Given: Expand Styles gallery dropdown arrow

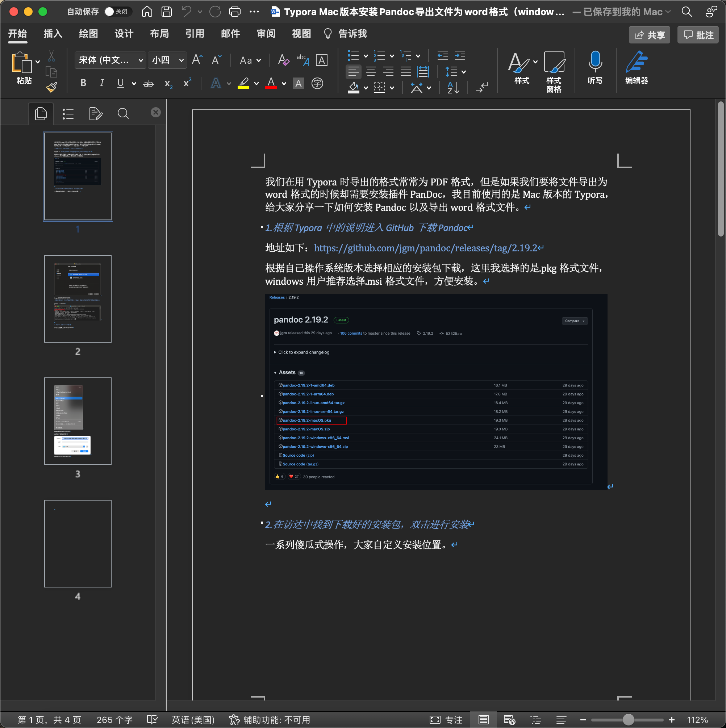Looking at the screenshot, I should (535, 62).
